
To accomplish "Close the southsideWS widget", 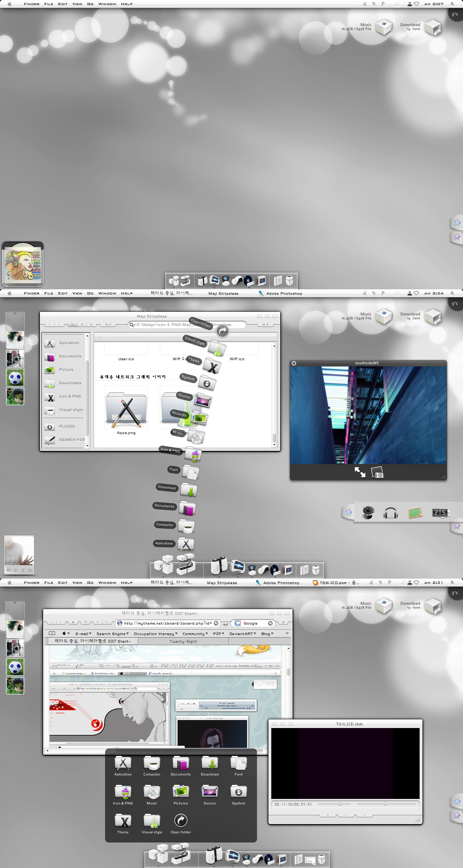I will [x=294, y=363].
